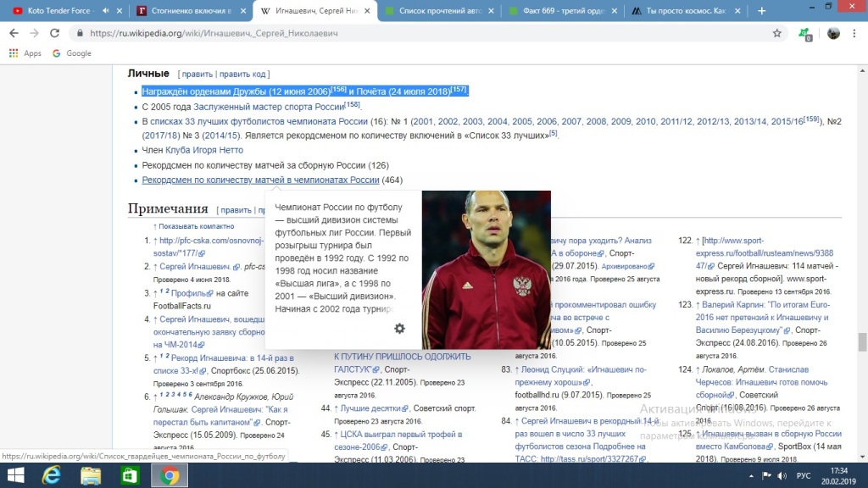Click править код next to Личные heading
This screenshot has height=488, width=868.
(x=242, y=75)
